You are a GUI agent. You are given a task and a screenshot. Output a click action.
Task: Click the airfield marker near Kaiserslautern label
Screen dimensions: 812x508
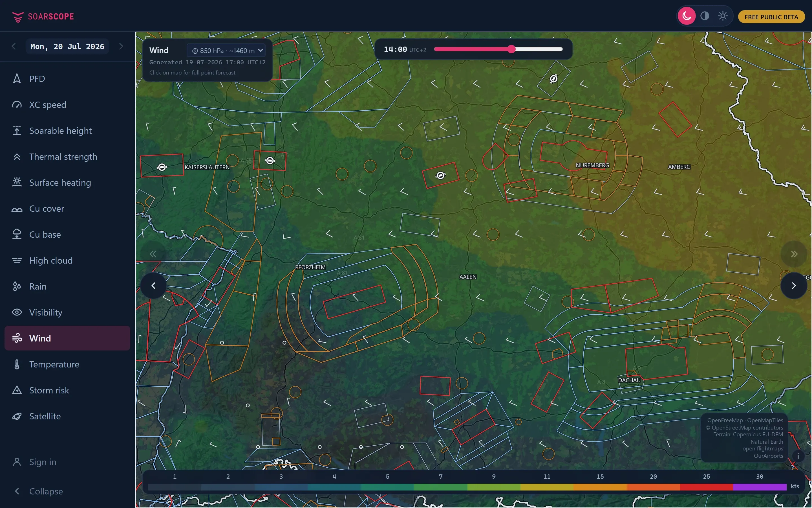coord(162,167)
